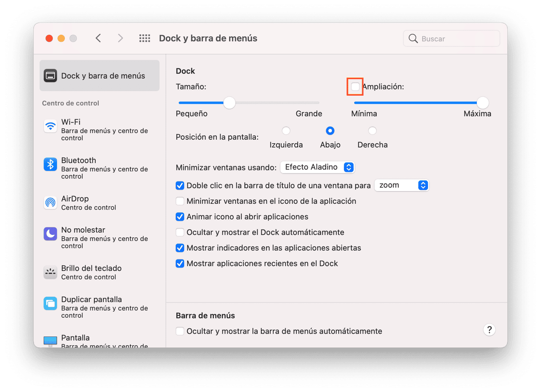The width and height of the screenshot is (541, 392).
Task: Click the Brillo del teclado icon
Action: click(50, 272)
